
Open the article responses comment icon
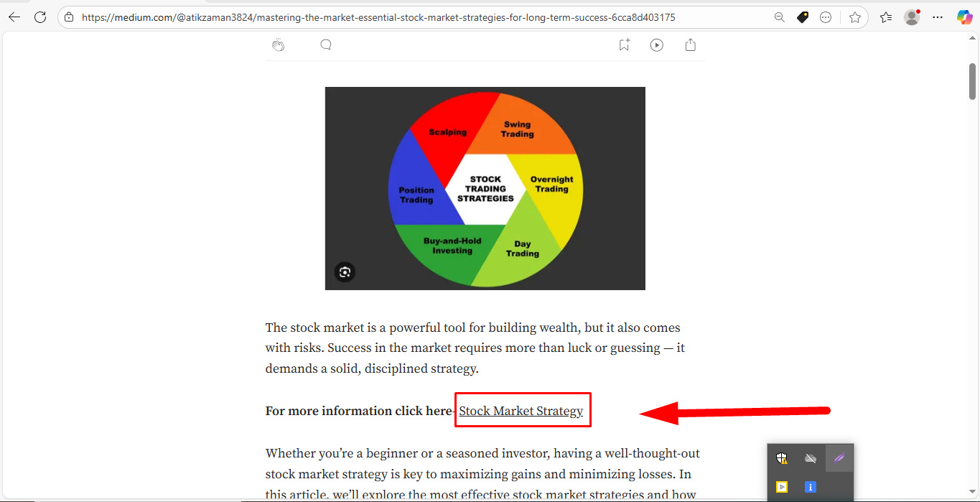click(326, 45)
